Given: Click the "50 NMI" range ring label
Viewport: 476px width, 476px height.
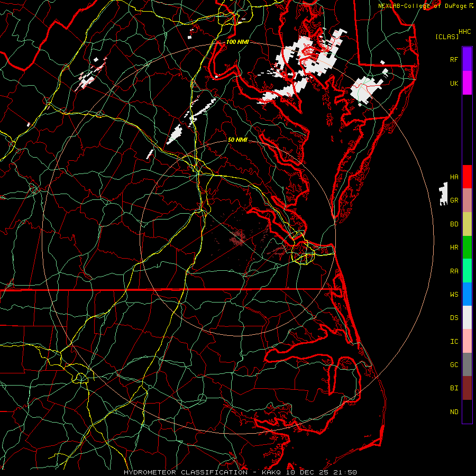Looking at the screenshot, I should point(237,140).
